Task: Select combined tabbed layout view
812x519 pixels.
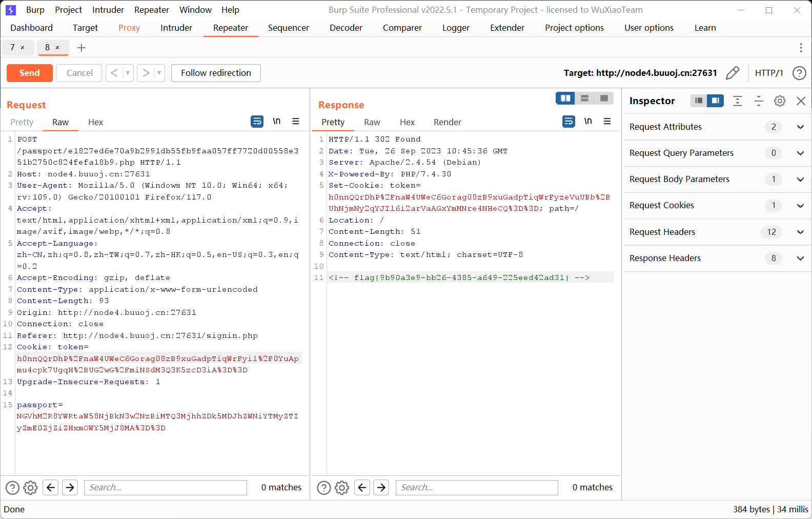Action: 604,98
